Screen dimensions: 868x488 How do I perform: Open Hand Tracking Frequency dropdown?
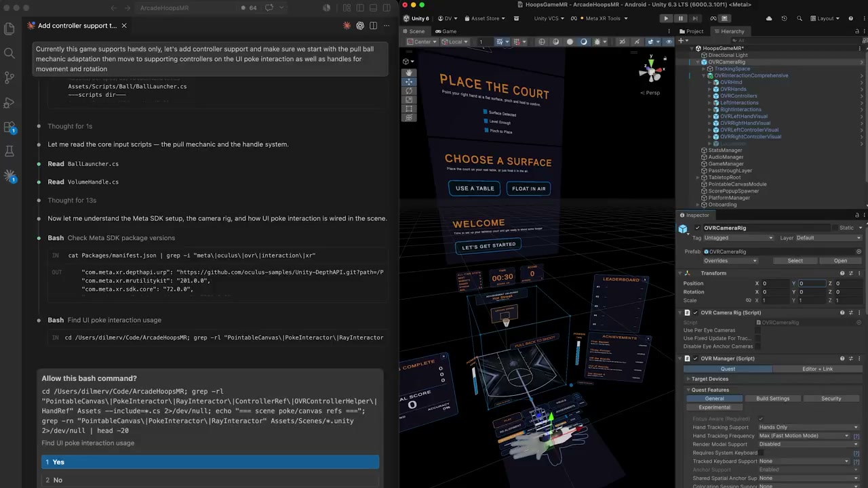pos(804,436)
